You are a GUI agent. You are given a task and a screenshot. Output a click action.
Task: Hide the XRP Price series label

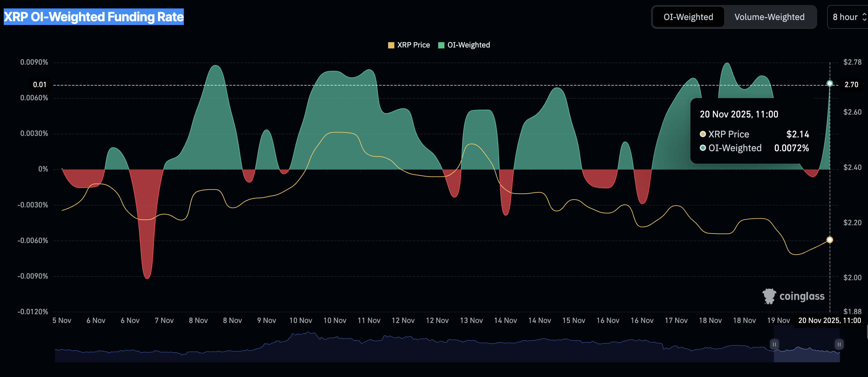point(414,45)
